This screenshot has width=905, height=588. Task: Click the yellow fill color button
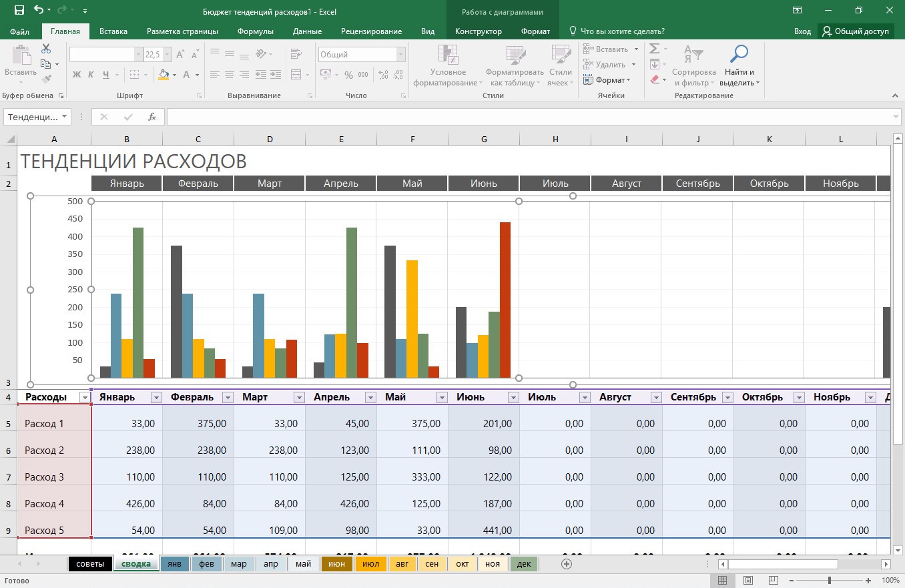tap(164, 75)
